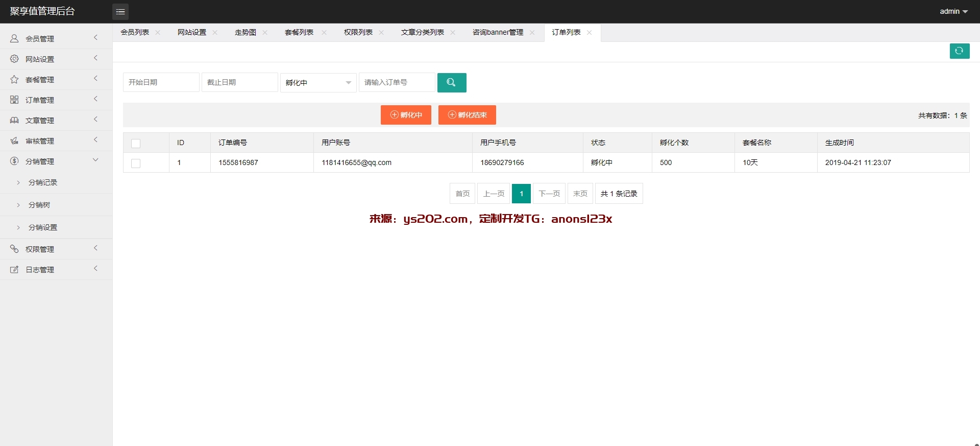Switch to the 权限列表 tab

click(358, 33)
